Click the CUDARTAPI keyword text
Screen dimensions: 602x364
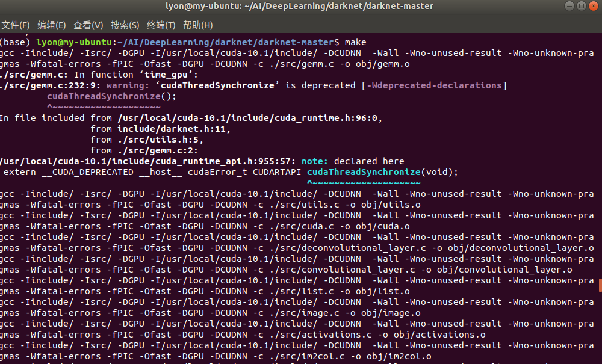click(x=277, y=172)
